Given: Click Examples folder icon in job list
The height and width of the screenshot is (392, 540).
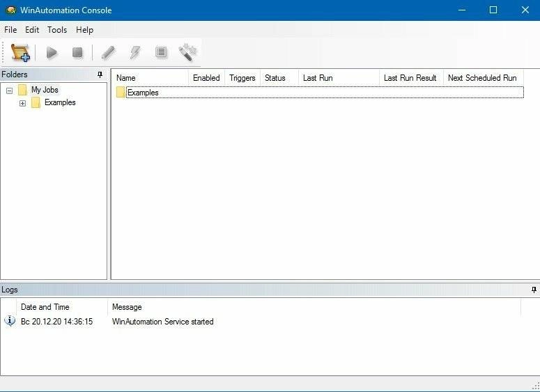Looking at the screenshot, I should pos(121,92).
